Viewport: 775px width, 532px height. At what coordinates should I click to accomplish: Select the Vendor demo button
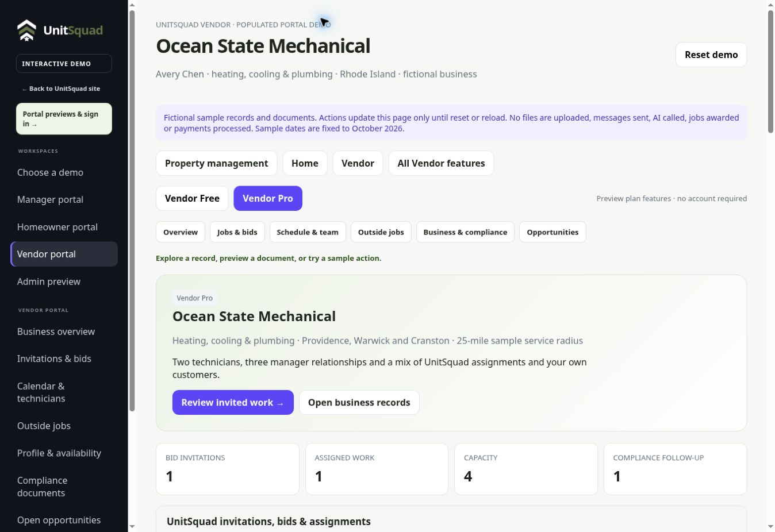[358, 163]
